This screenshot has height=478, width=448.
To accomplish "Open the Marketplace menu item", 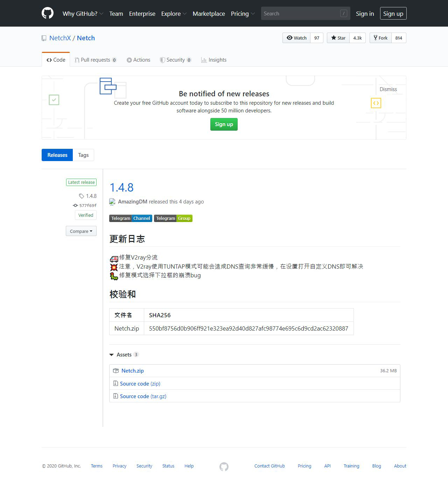I will (209, 14).
